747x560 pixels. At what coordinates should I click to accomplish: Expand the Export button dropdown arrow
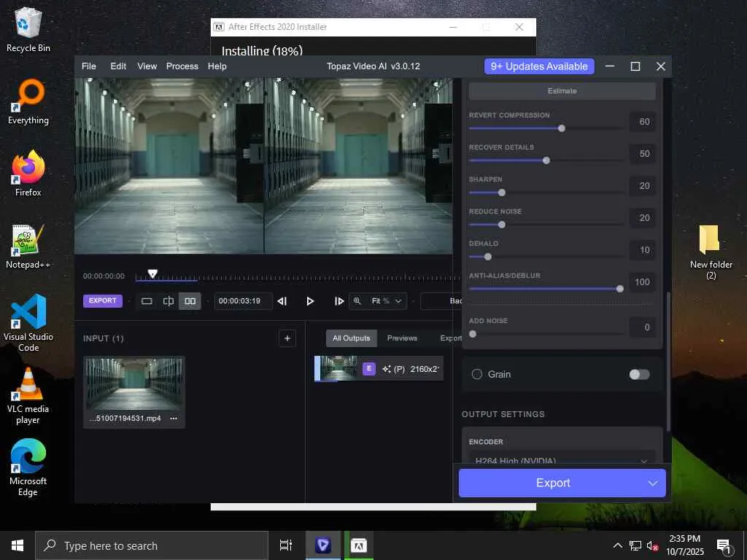point(653,483)
